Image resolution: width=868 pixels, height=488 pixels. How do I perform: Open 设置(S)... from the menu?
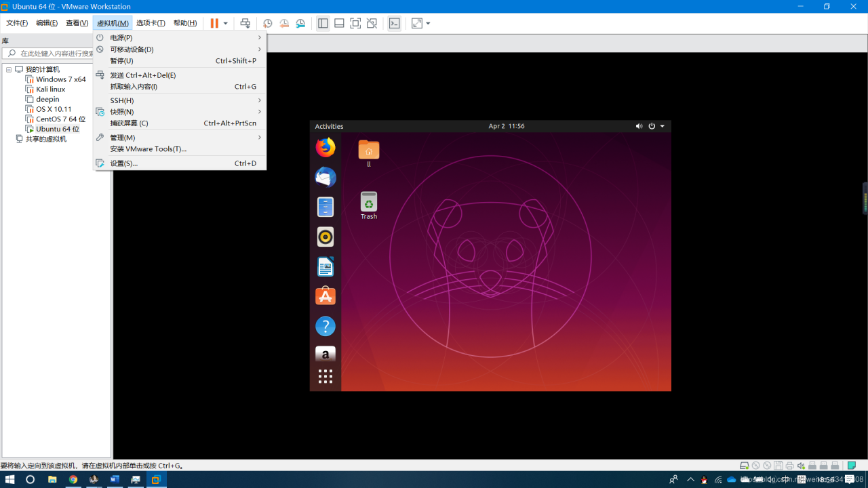click(180, 163)
